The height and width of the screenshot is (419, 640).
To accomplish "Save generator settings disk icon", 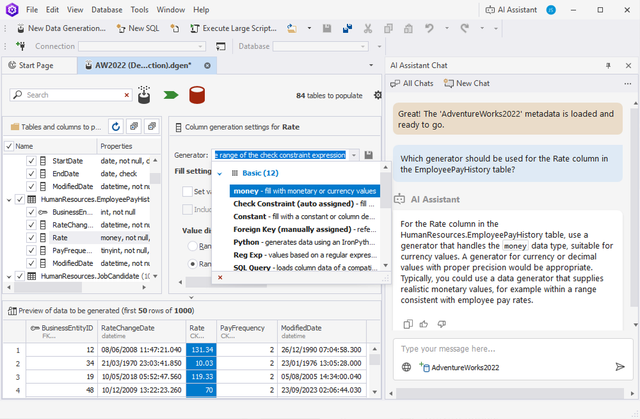I will pyautogui.click(x=369, y=155).
